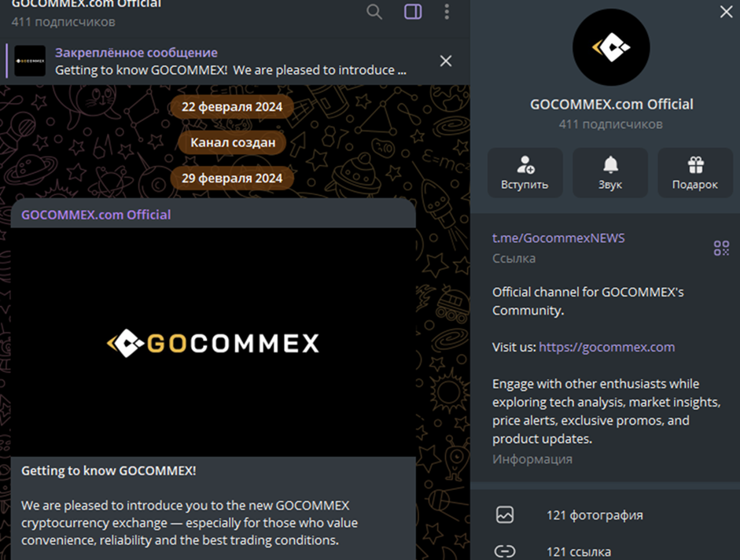Close the channel info panel
The width and height of the screenshot is (740, 560).
[x=727, y=12]
